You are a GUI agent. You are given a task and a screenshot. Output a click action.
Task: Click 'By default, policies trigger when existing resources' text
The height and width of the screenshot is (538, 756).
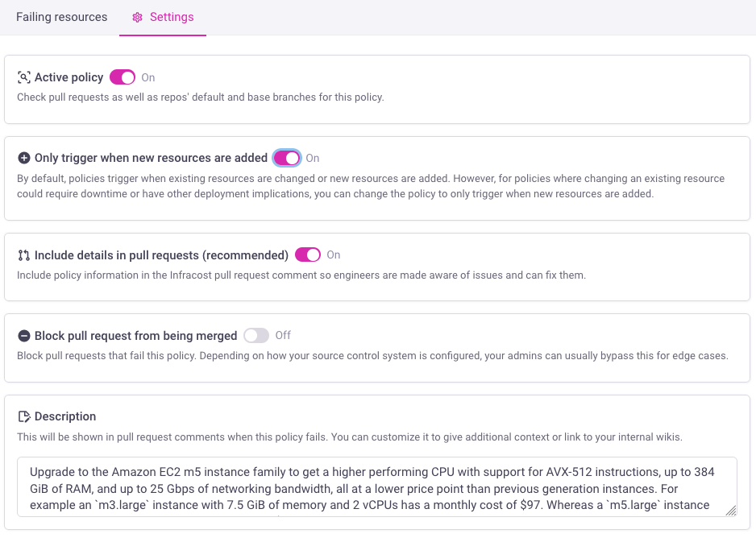371,186
